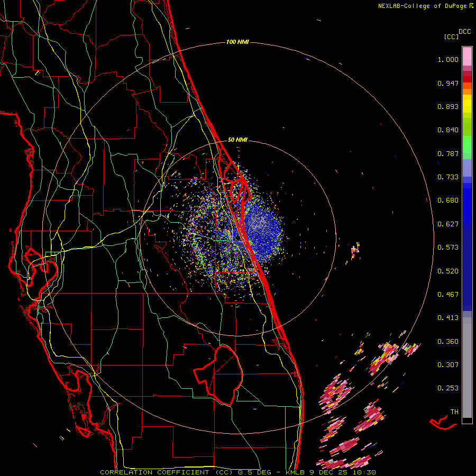The width and height of the screenshot is (476, 476).
Task: Click the 0.520 legend value
Action: (448, 271)
